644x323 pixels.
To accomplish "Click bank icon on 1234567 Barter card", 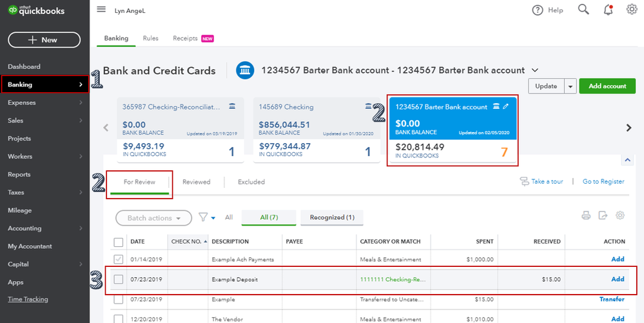I will [x=496, y=106].
